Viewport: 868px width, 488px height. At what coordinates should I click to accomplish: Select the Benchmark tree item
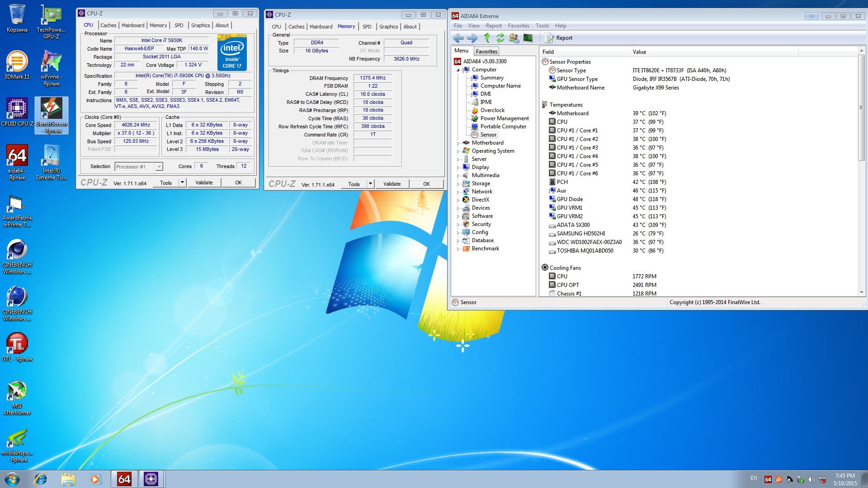[485, 249]
